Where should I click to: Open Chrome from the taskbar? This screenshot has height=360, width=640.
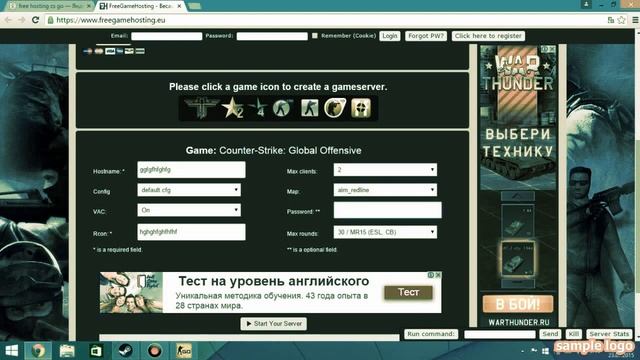tap(38, 351)
